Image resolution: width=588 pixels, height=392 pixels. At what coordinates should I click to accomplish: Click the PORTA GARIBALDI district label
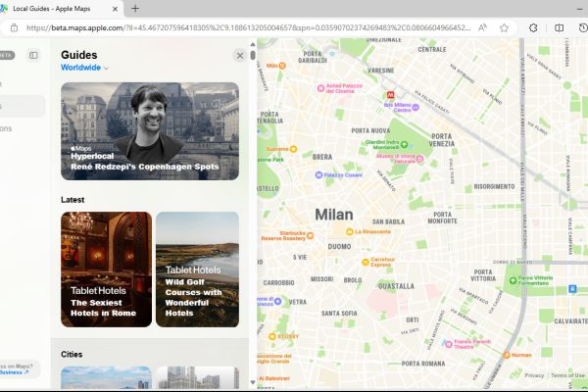pos(313,57)
